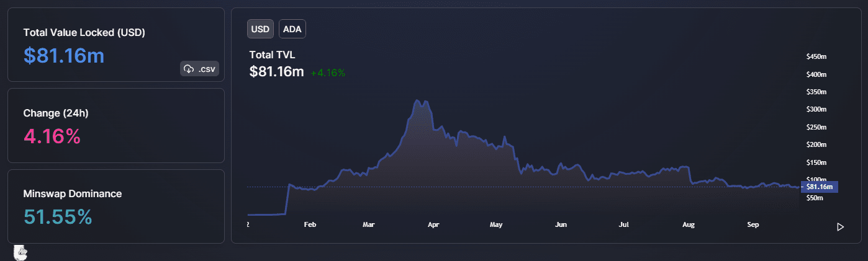Select the Apr label on time axis

[x=433, y=224]
